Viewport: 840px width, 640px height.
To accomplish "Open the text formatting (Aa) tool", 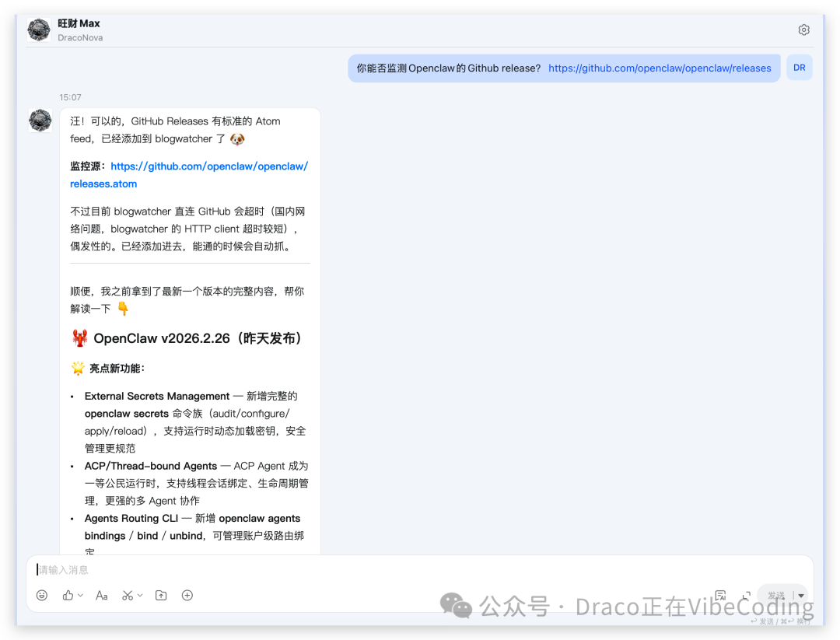I will point(101,595).
